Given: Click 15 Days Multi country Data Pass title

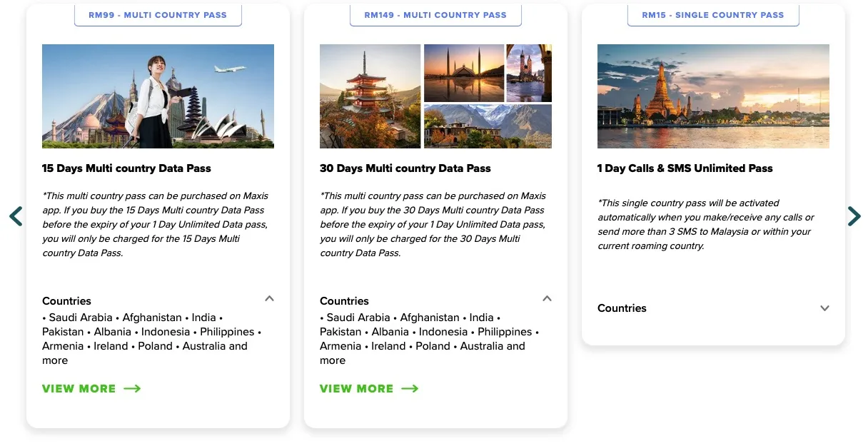Looking at the screenshot, I should 126,168.
